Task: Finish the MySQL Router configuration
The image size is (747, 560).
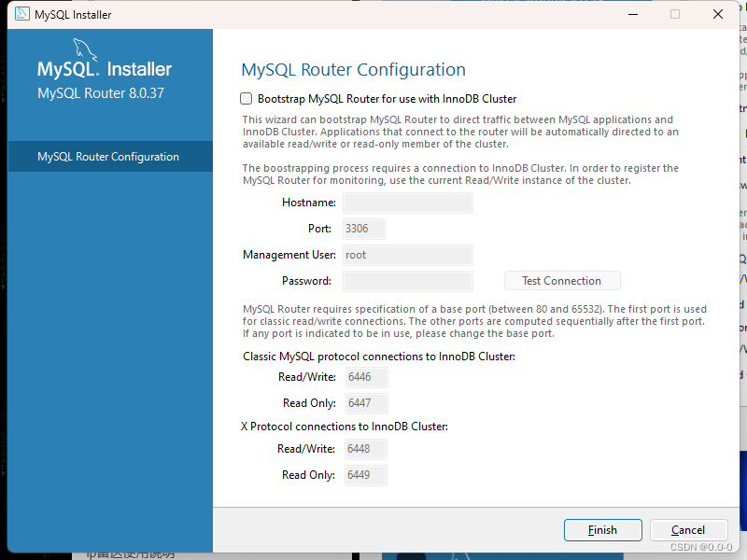Action: (x=602, y=530)
